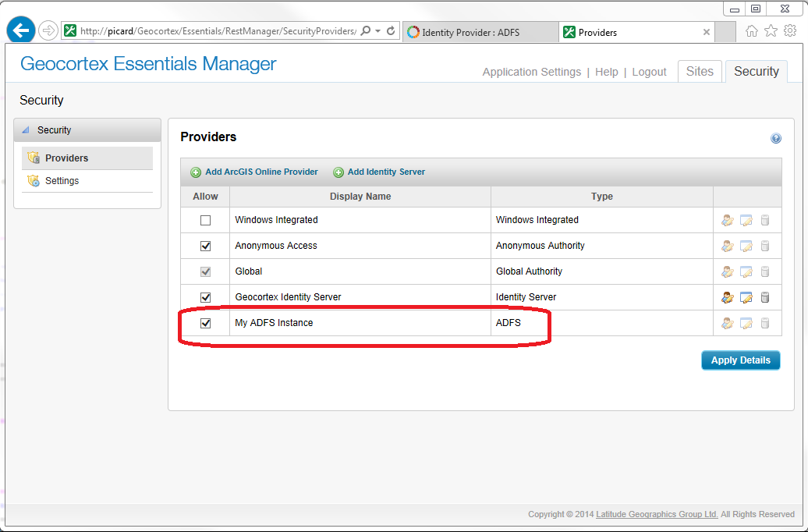The width and height of the screenshot is (808, 532).
Task: Click the Anonymous Authority type cell
Action: pos(602,246)
